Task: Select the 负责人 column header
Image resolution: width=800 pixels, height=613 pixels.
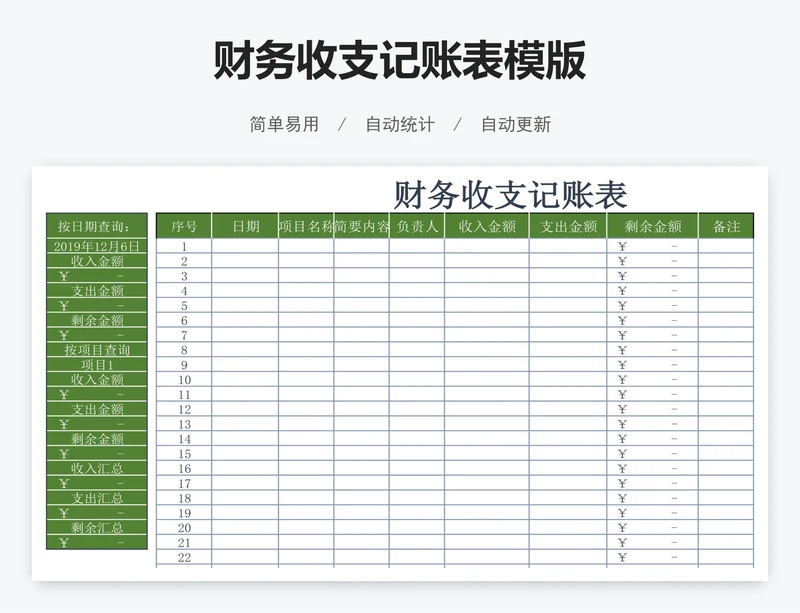Action: click(417, 226)
